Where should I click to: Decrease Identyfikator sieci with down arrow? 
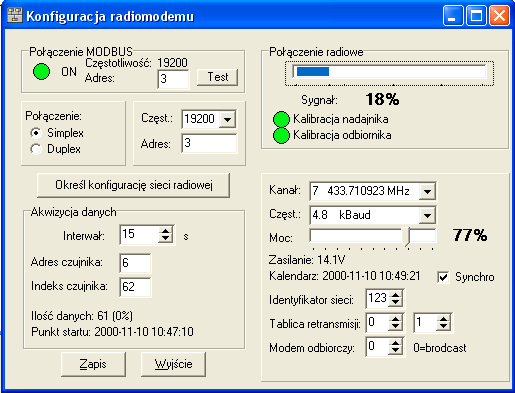pyautogui.click(x=395, y=303)
